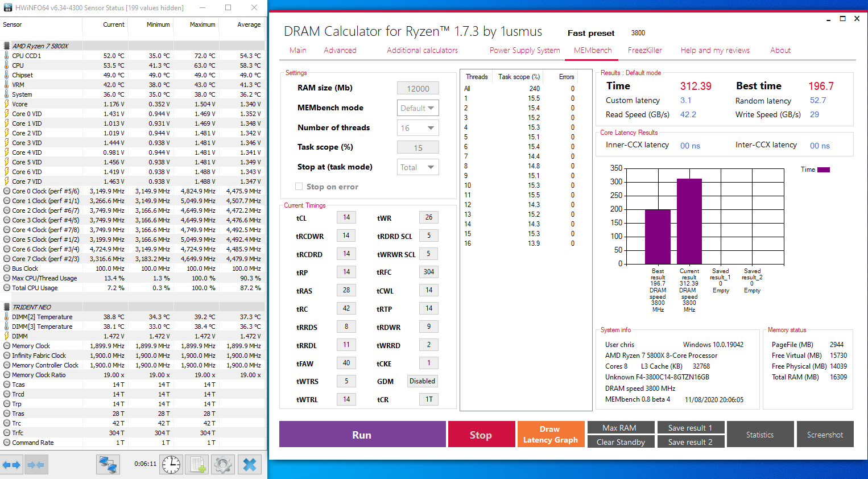Click the red Stop button
Viewport: 868px width, 479px height.
click(481, 435)
